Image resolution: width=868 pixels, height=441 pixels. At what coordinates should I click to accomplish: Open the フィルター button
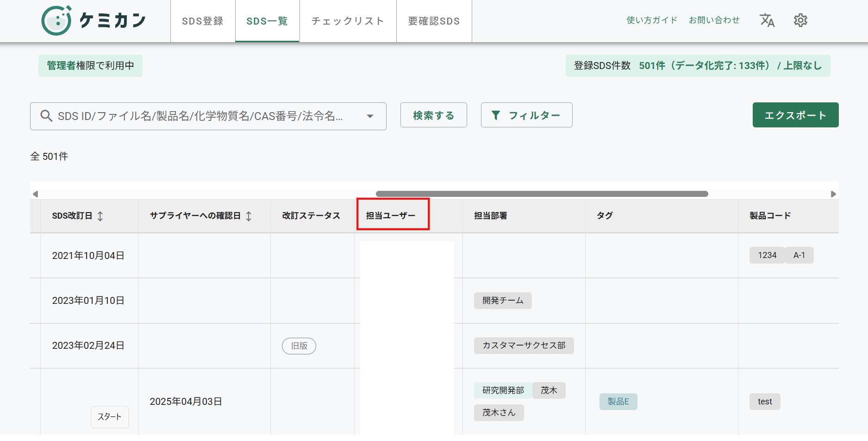pyautogui.click(x=527, y=115)
